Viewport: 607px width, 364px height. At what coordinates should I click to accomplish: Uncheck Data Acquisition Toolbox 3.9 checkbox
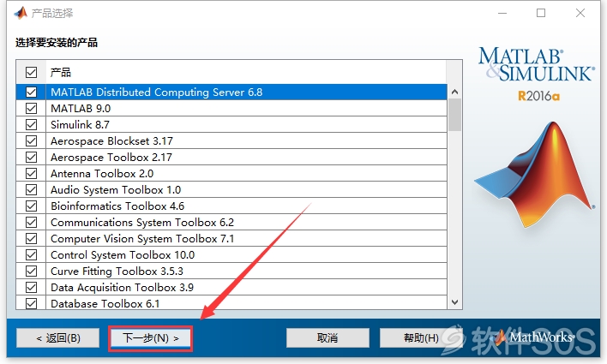point(31,287)
